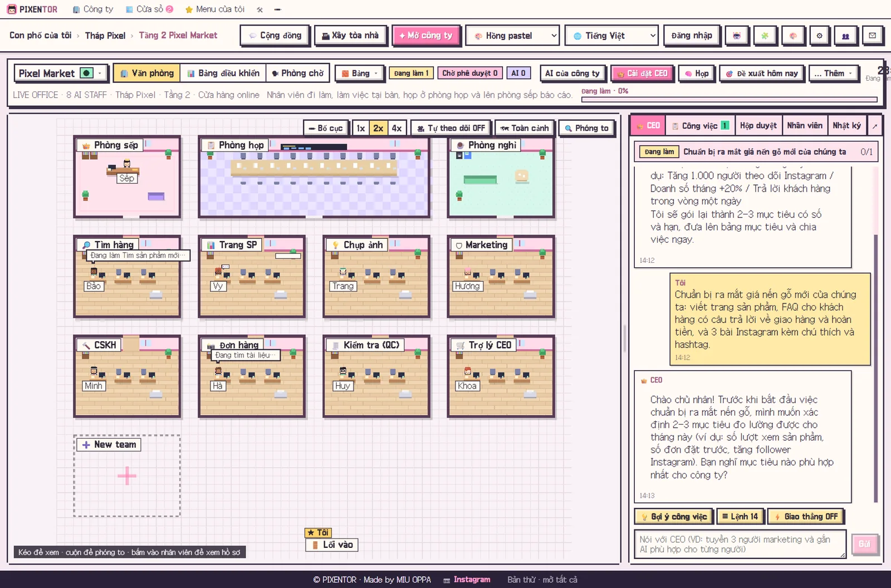
Task: Open the Họp duyệt tab
Action: [x=758, y=126]
